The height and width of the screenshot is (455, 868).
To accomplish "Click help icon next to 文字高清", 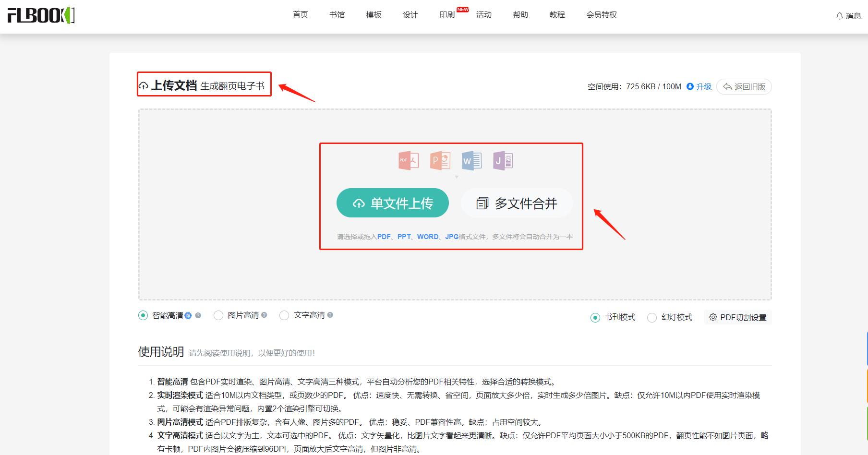I will click(x=330, y=315).
